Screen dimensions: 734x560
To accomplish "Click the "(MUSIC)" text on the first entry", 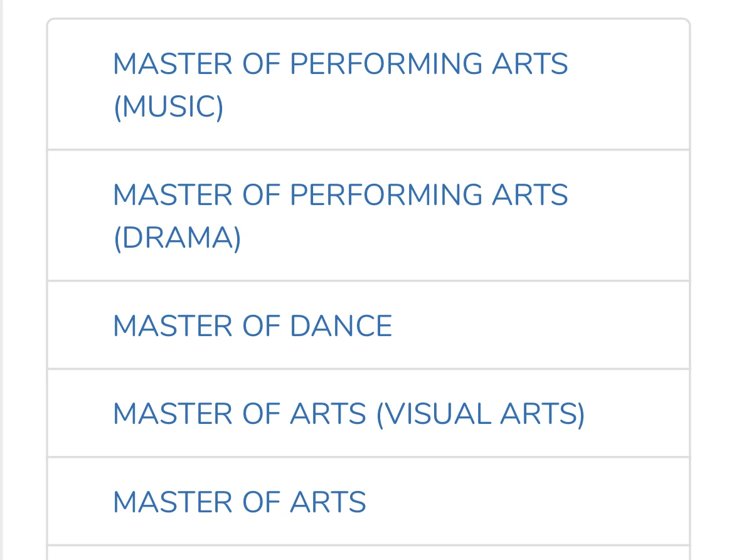I will click(x=168, y=107).
